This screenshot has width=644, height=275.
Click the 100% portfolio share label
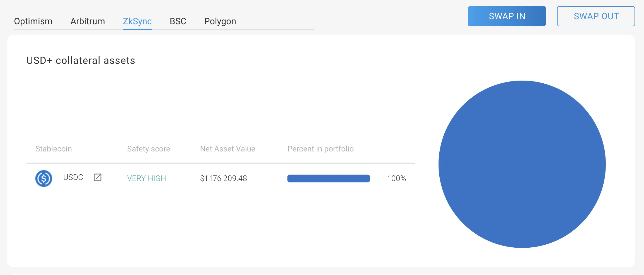click(x=397, y=178)
